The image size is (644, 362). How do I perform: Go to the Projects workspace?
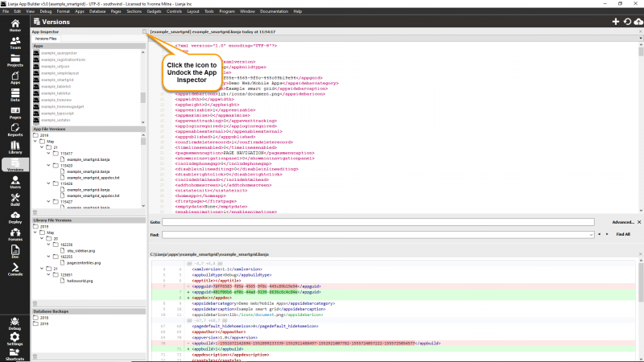pyautogui.click(x=15, y=60)
